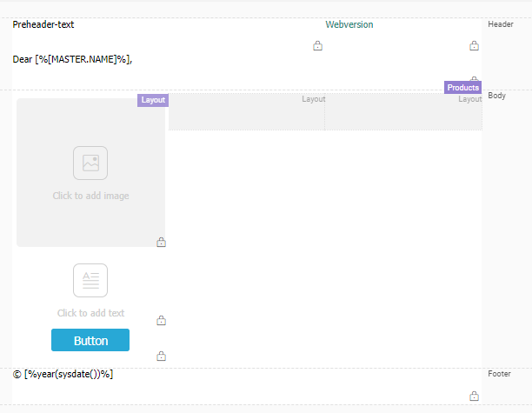Select the 'Dear [%[MASTER.NAME]%]' greeting text
532x413 pixels.
(x=72, y=59)
